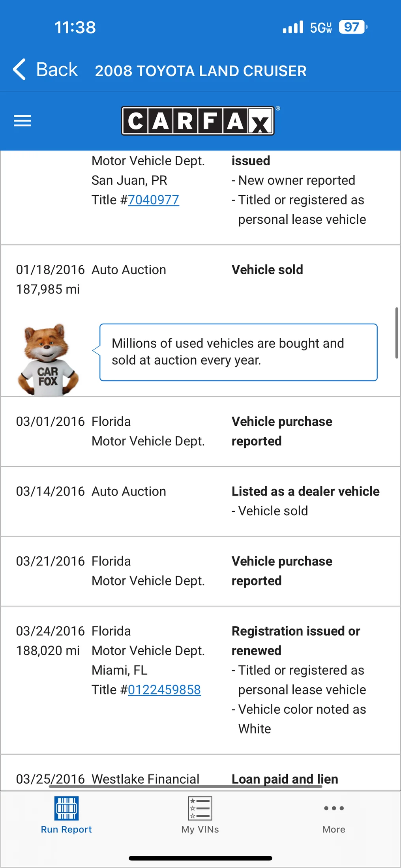Go Back to previous screen
Viewport: 401px width, 868px height.
tap(45, 69)
